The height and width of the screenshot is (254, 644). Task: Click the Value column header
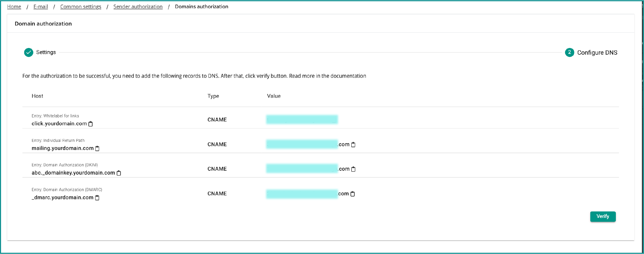coord(274,96)
